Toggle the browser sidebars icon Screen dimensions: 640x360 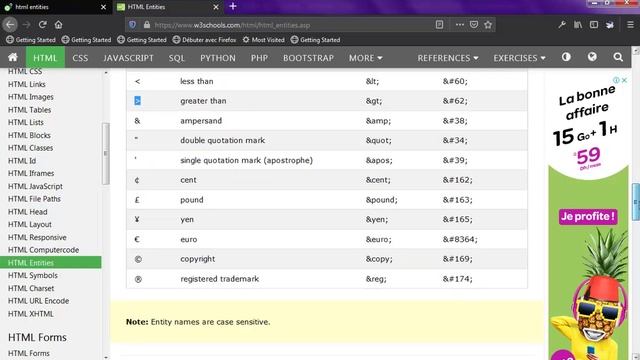coord(594,25)
